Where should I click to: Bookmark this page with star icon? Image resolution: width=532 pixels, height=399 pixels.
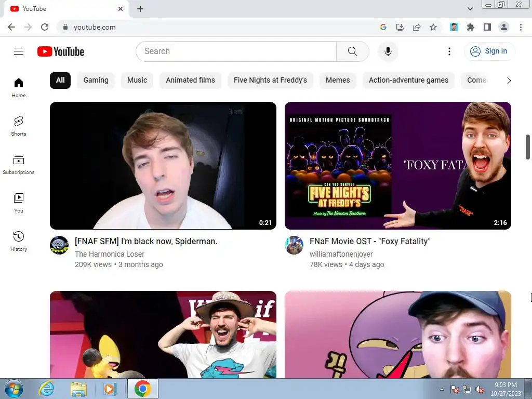click(433, 27)
